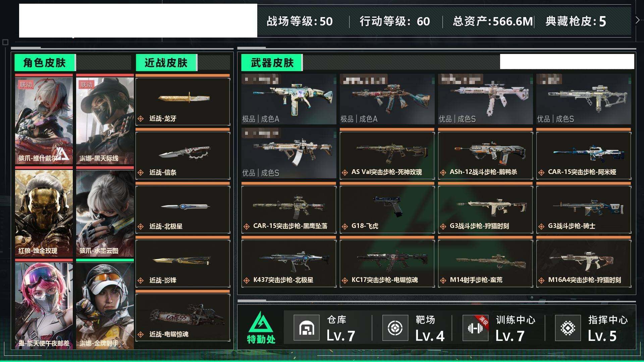
Task: Open the 角色皮肤 tab header
Action: (x=45, y=63)
